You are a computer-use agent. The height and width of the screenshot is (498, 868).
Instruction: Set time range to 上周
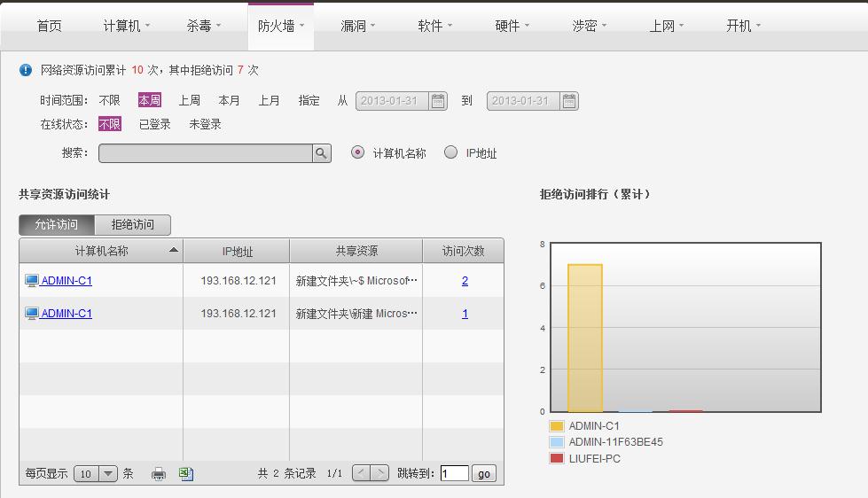click(190, 100)
